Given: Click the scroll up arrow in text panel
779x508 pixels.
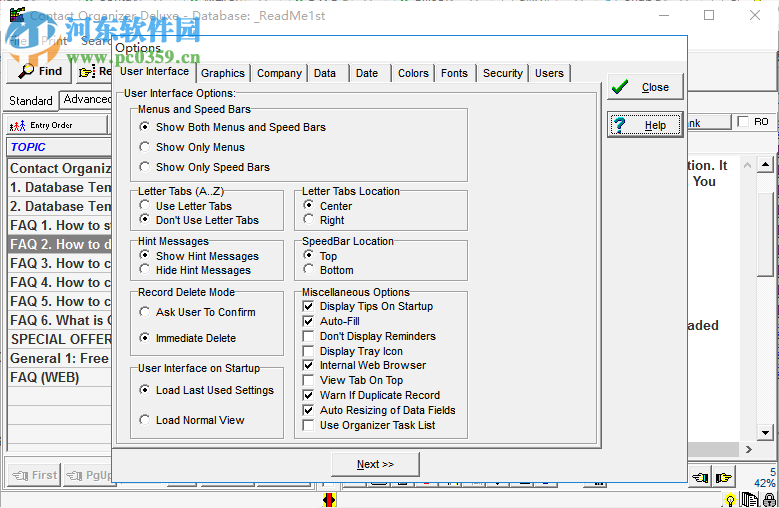Looking at the screenshot, I should [x=765, y=165].
